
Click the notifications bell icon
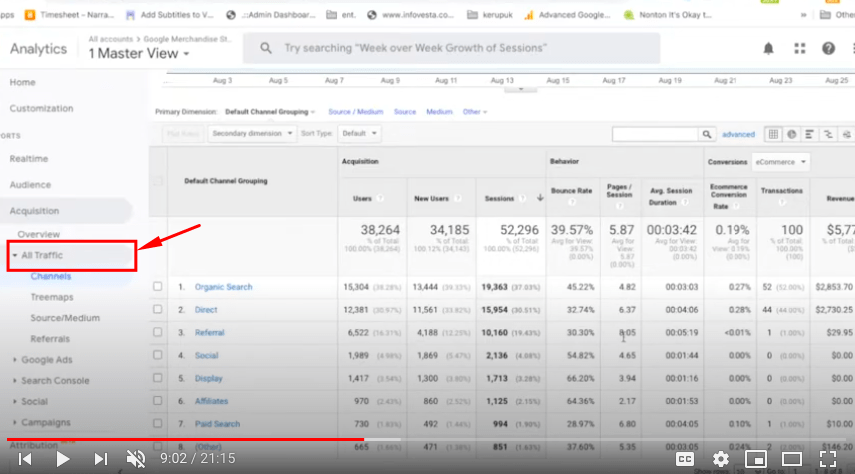pos(768,48)
